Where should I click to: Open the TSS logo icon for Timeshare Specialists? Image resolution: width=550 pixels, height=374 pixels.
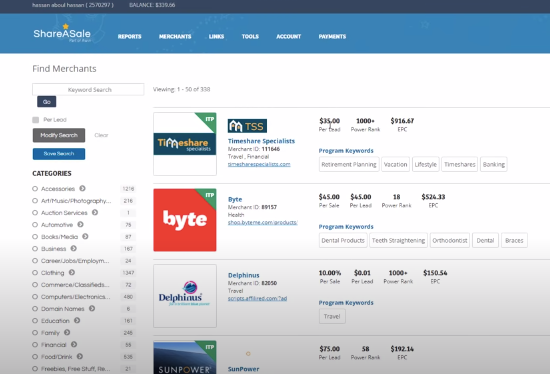pyautogui.click(x=247, y=126)
